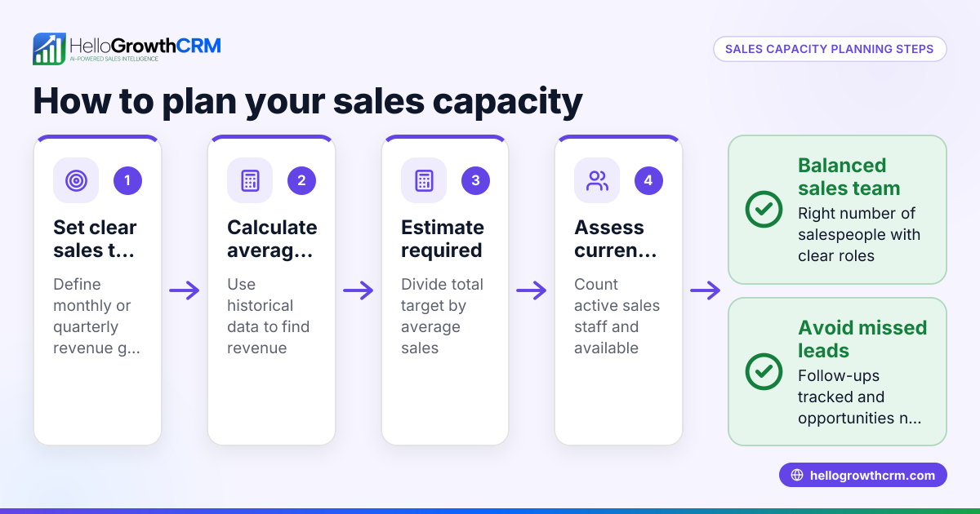Open the hellogrowthcrm.com link
Image resolution: width=980 pixels, height=514 pixels.
[x=863, y=476]
